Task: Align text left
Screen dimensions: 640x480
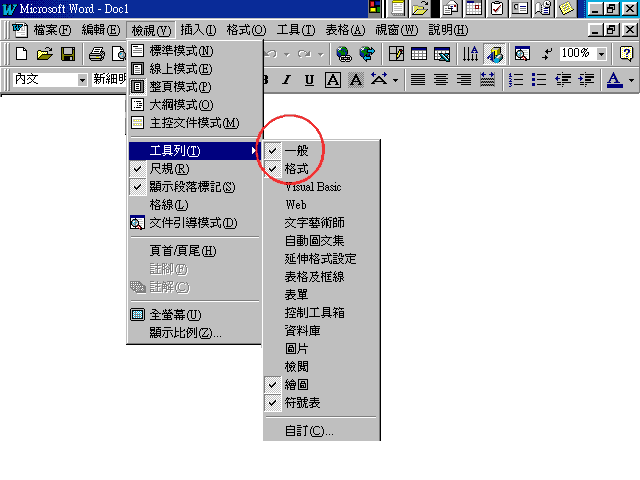Action: coord(418,80)
